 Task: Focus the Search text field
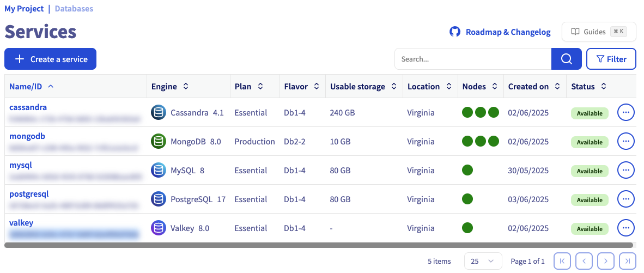(472, 59)
